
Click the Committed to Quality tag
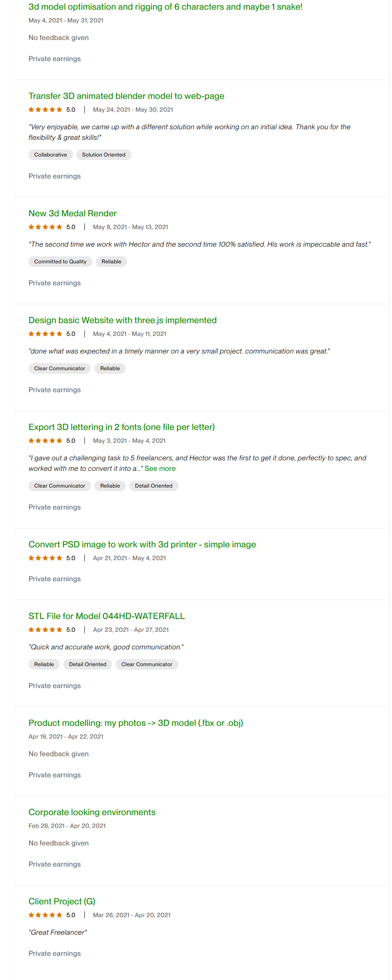coord(60,262)
